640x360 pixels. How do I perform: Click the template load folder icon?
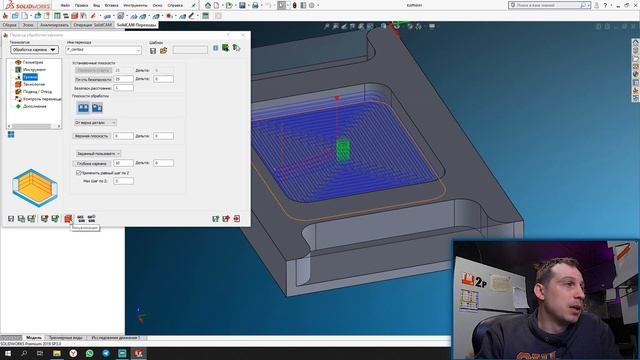[x=164, y=51]
